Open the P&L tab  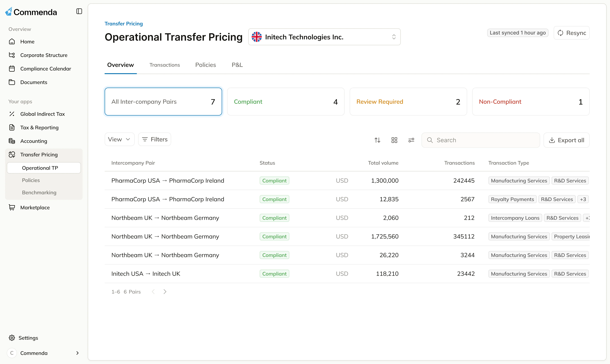(x=237, y=65)
